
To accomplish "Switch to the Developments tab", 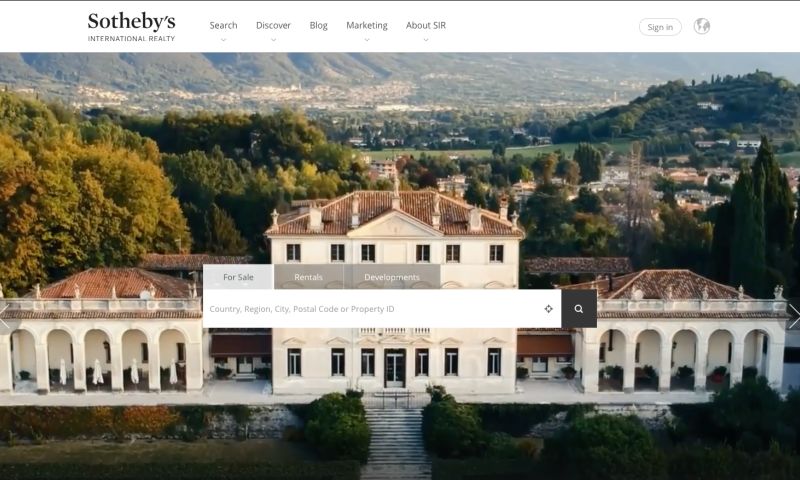I will (392, 277).
